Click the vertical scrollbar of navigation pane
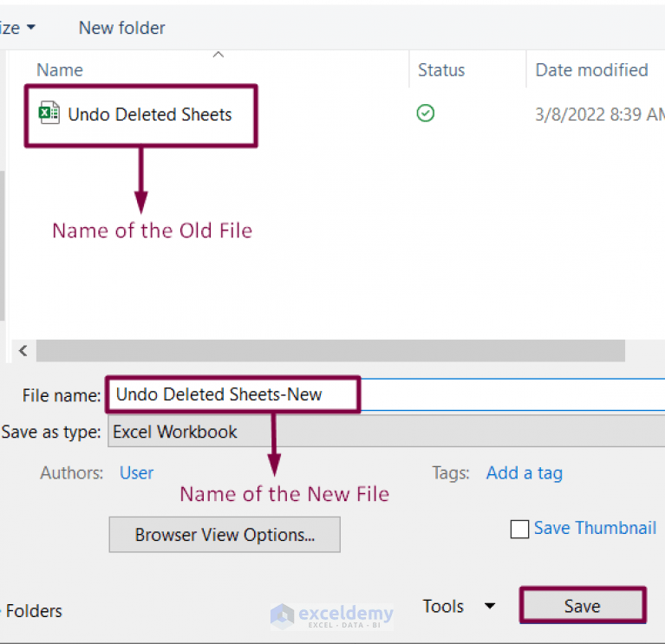The width and height of the screenshot is (665, 644). (x=3, y=246)
